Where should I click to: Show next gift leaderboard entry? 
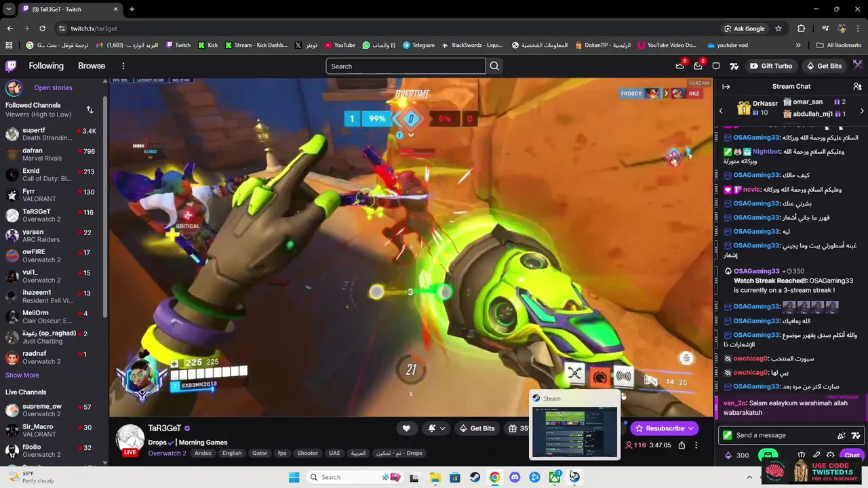[x=862, y=110]
